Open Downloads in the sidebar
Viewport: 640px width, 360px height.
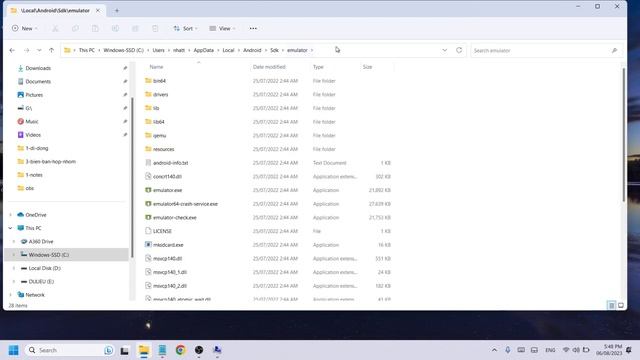click(x=38, y=68)
